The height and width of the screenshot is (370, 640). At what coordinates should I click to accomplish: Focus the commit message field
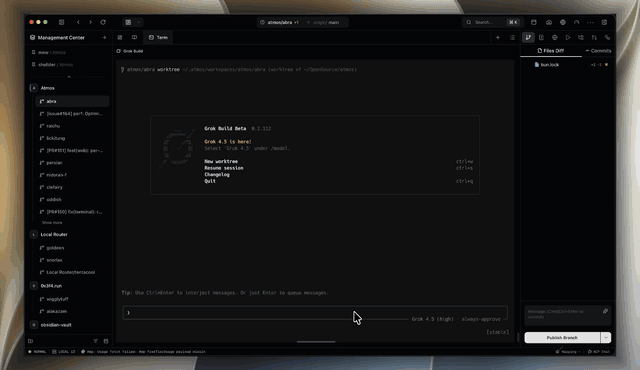567,315
